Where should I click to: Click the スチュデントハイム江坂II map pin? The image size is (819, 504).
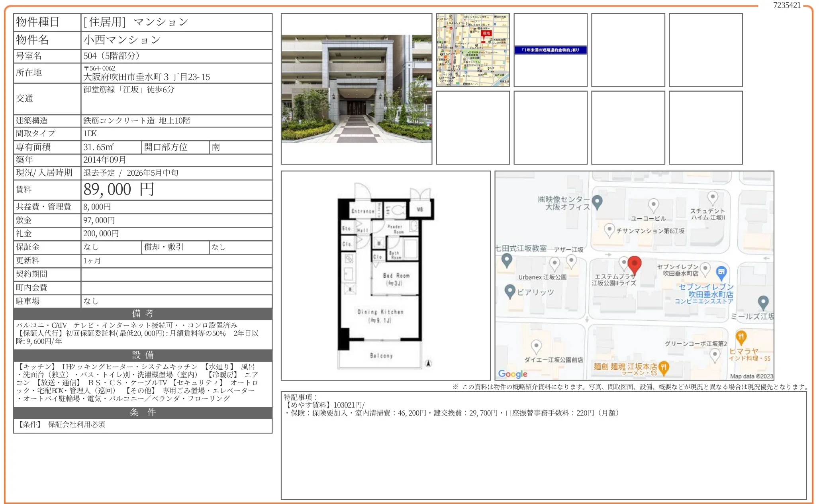point(712,197)
